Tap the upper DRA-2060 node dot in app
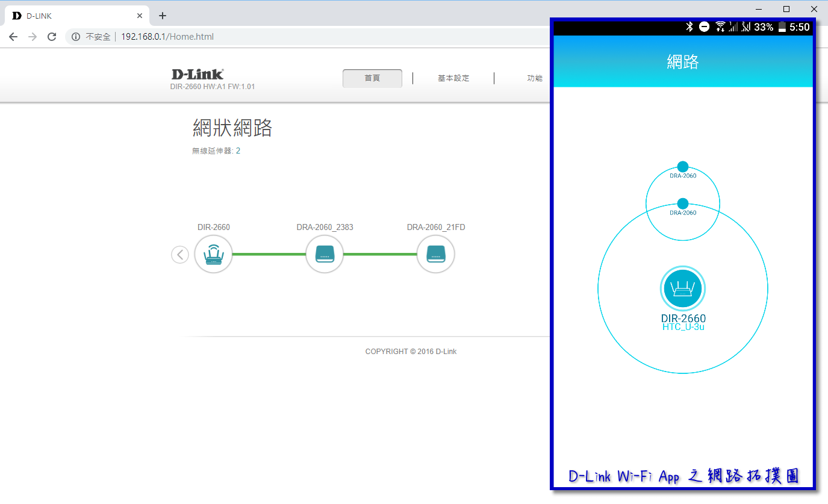Viewport: 828px width, 504px height. point(682,166)
